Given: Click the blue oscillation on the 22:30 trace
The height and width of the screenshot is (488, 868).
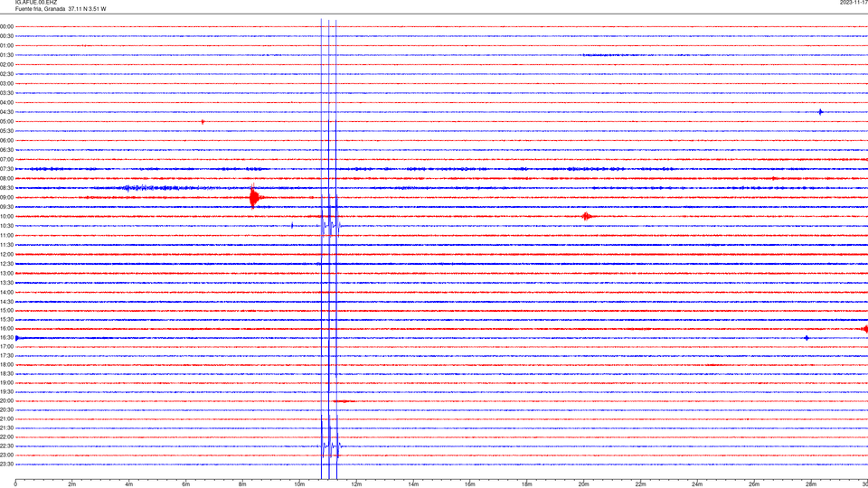Looking at the screenshot, I should [330, 446].
